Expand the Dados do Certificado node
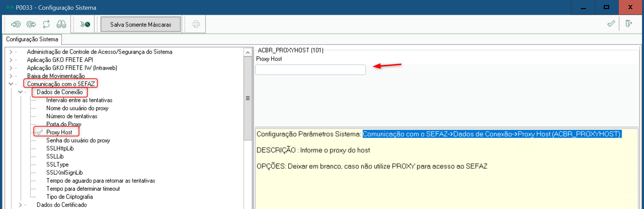 [20, 205]
